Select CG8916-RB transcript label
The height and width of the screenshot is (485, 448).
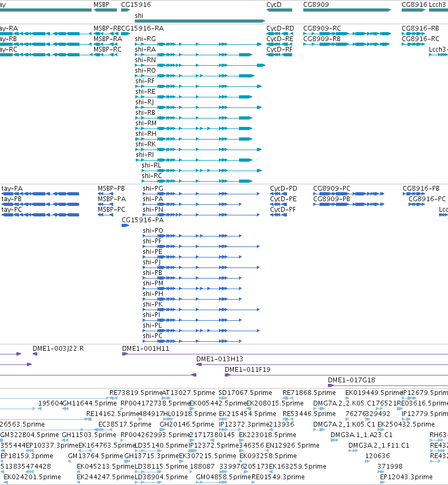click(421, 28)
